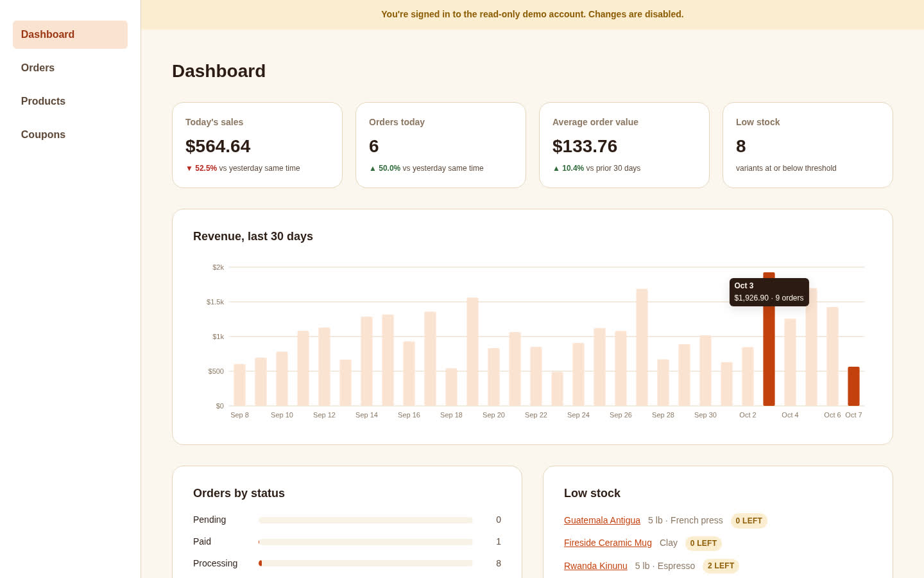The width and height of the screenshot is (924, 578).
Task: Click the Clay variant text
Action: click(669, 543)
